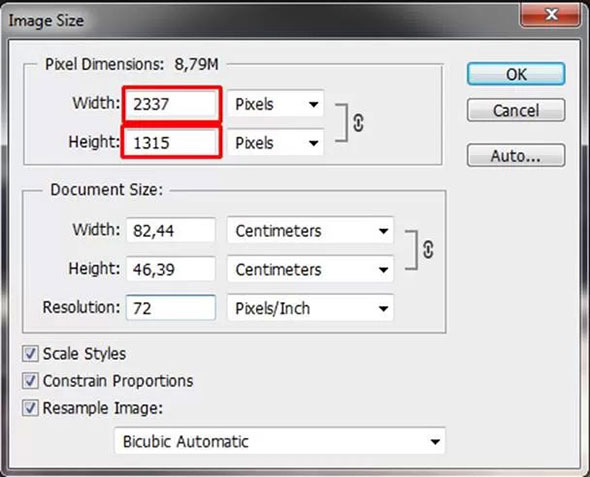This screenshot has height=477, width=590.
Task: Disable the Resample Image checkbox
Action: coord(30,408)
